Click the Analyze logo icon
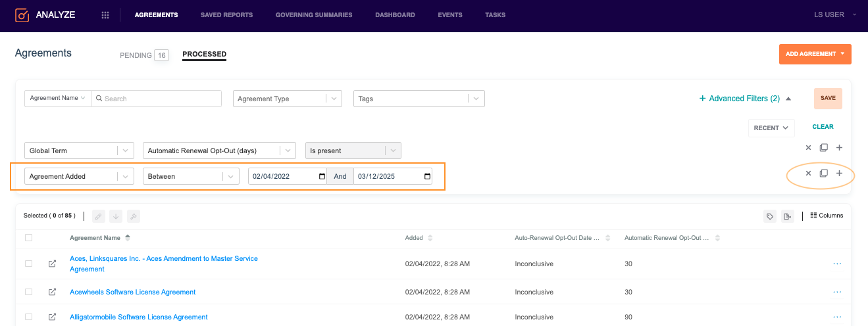The height and width of the screenshot is (326, 868). coord(22,14)
